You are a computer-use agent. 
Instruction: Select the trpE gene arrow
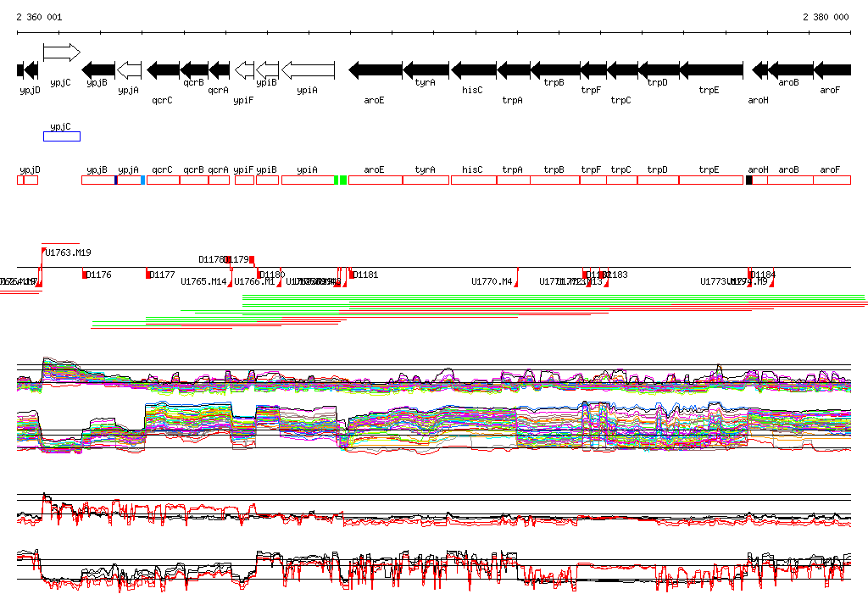coord(710,69)
